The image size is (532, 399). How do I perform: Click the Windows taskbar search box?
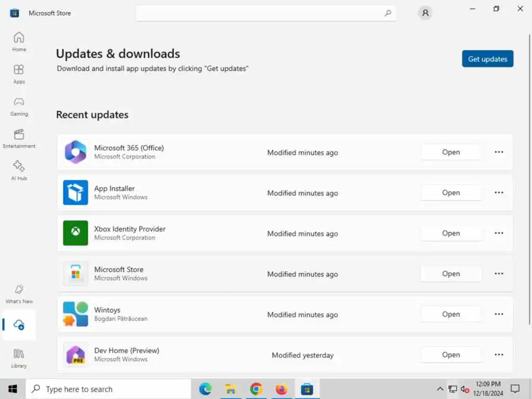coord(109,389)
